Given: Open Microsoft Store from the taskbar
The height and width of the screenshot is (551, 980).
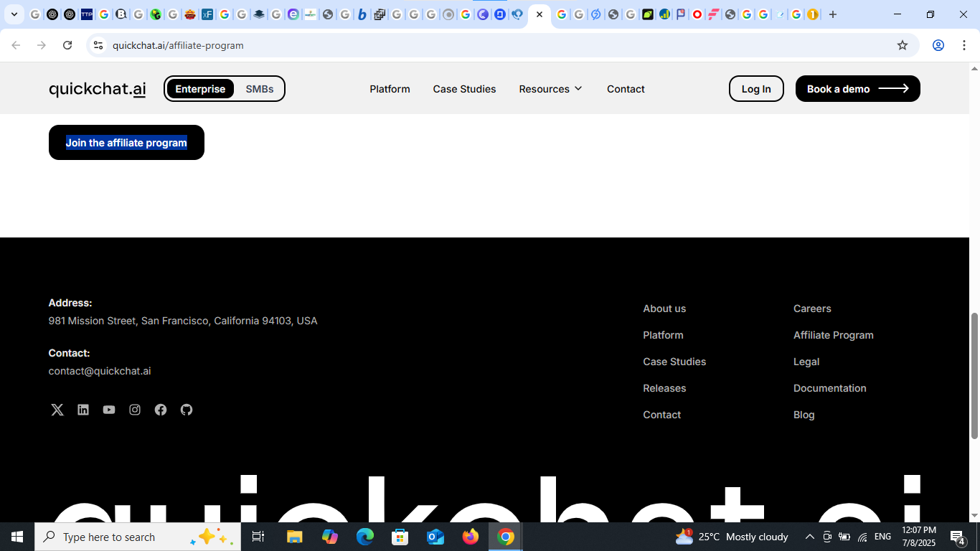Looking at the screenshot, I should (x=400, y=537).
